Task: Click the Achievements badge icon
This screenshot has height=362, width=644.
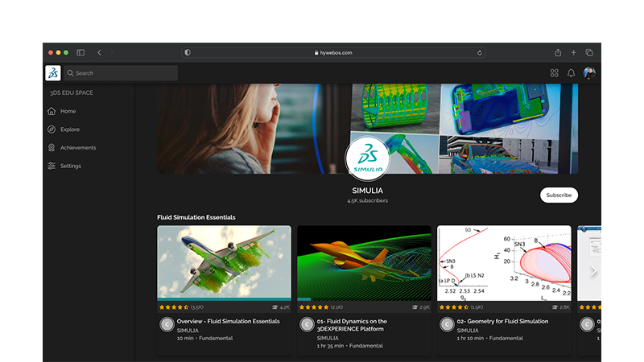Action: click(x=52, y=148)
